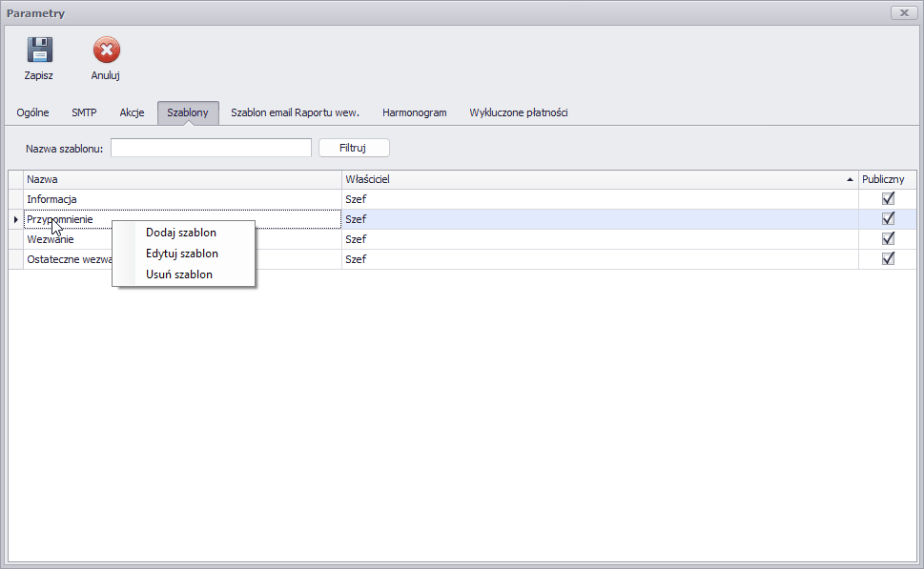This screenshot has width=924, height=569.
Task: Open the Ogólne tab
Action: [33, 112]
